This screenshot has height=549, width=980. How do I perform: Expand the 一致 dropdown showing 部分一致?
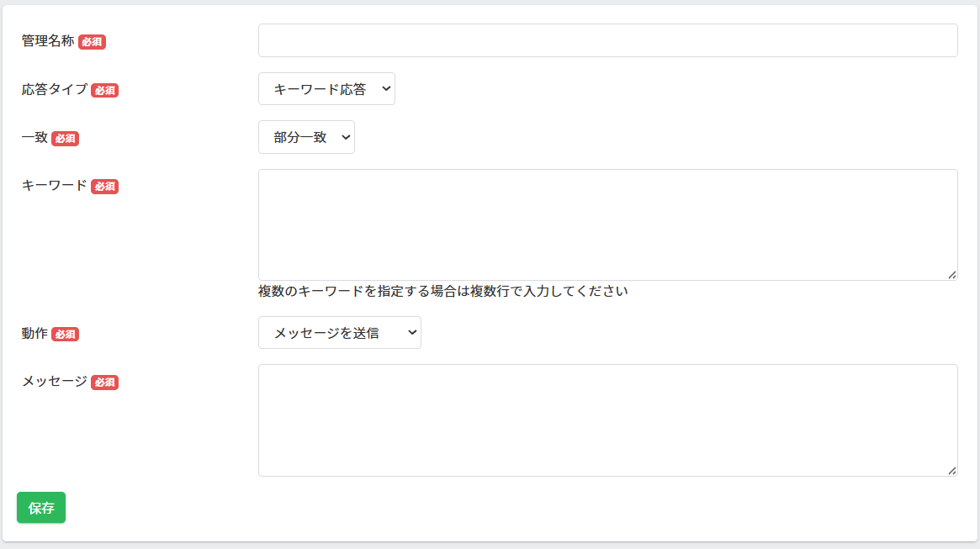tap(306, 138)
